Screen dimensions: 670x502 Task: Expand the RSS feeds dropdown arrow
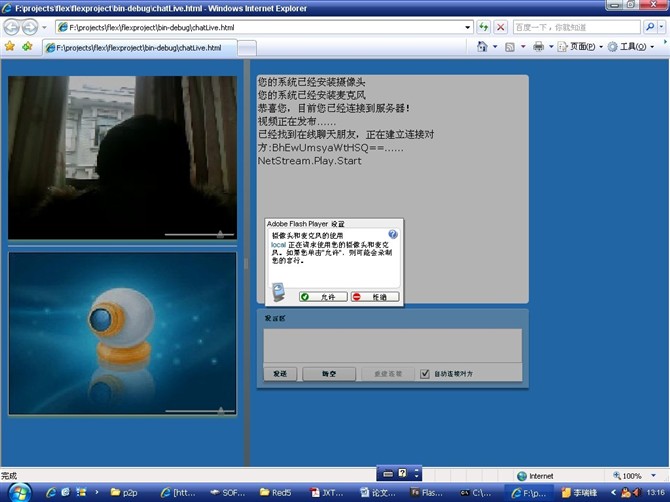tap(523, 47)
